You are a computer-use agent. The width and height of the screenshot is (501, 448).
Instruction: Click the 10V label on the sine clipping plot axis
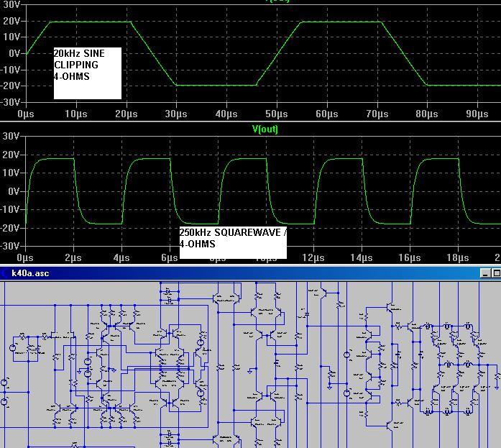(x=12, y=37)
